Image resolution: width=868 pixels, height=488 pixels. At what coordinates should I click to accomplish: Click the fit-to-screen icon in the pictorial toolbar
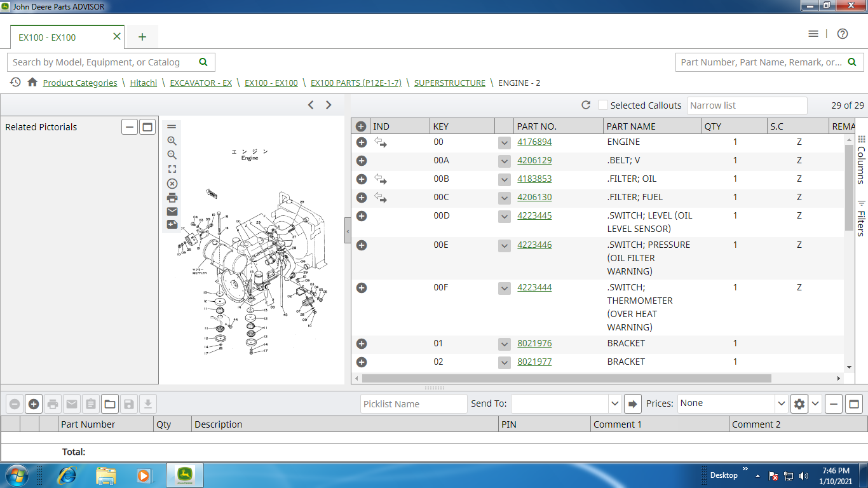[172, 169]
